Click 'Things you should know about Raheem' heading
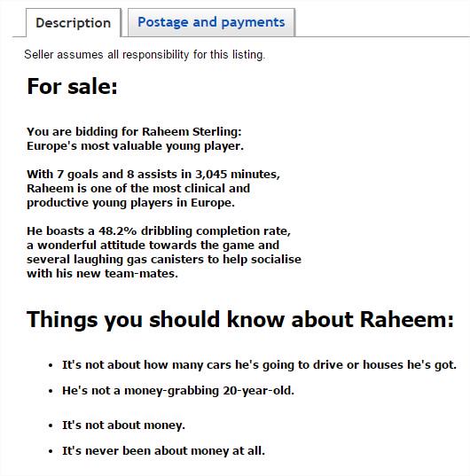470x476 pixels. (x=240, y=320)
